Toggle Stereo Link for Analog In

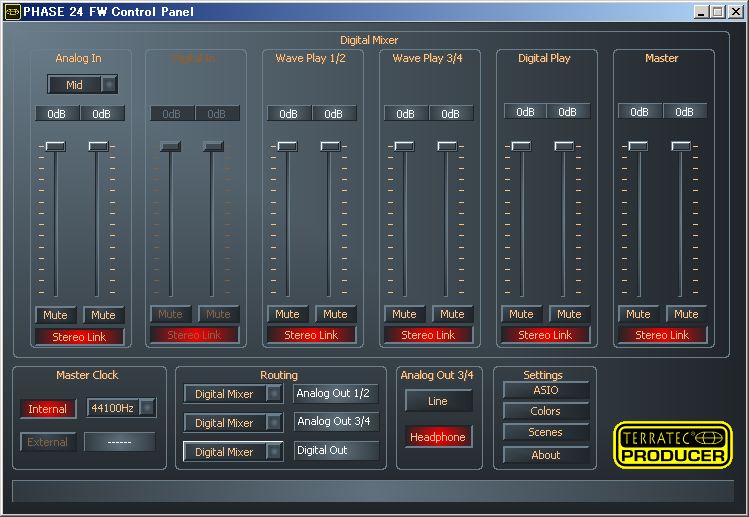click(x=79, y=337)
